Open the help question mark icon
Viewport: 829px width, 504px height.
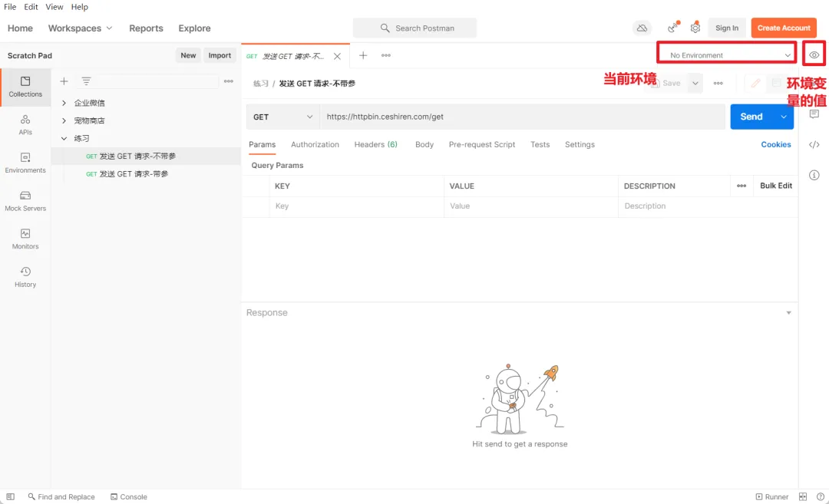(x=821, y=496)
